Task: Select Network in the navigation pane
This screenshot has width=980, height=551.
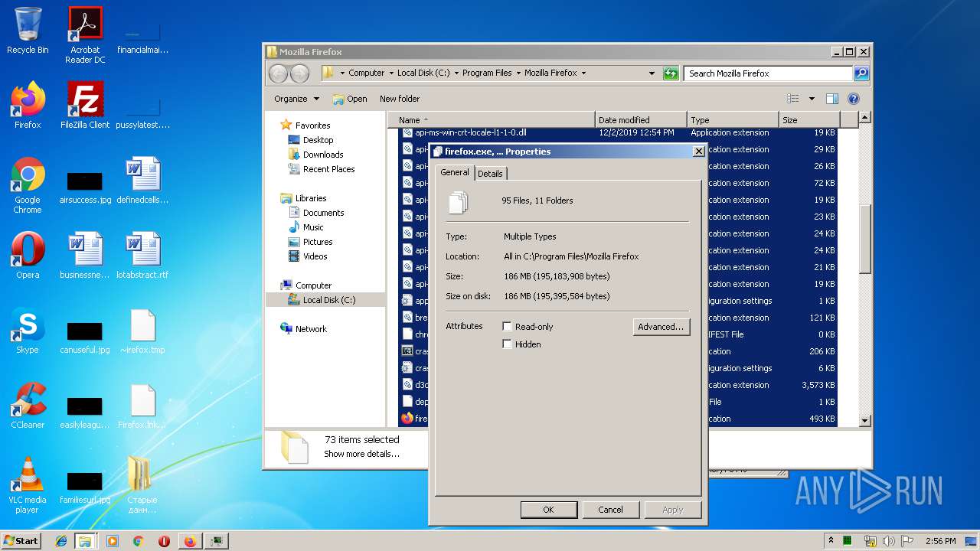Action: [311, 329]
